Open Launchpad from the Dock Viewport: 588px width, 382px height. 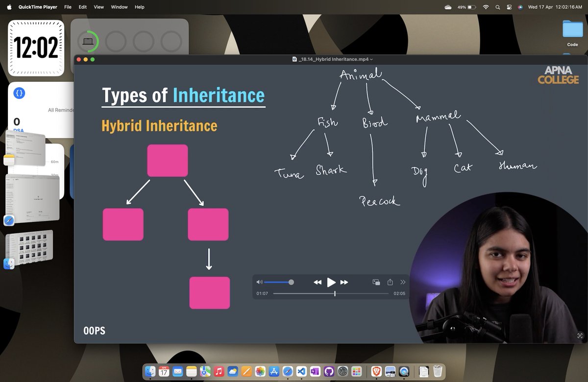357,371
